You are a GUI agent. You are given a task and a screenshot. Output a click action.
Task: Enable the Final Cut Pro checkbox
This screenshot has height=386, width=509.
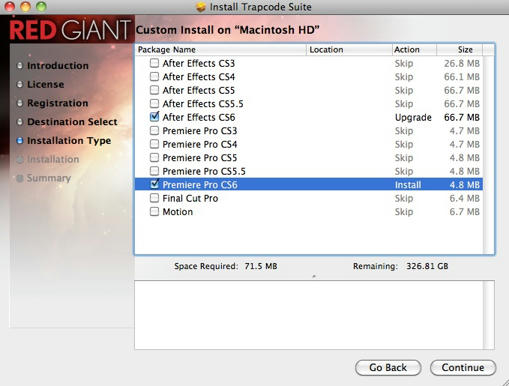154,198
